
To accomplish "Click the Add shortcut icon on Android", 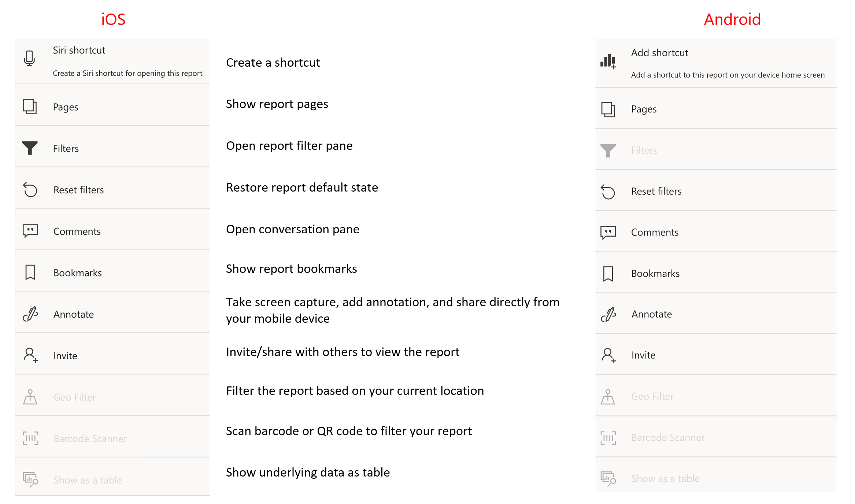I will 610,62.
